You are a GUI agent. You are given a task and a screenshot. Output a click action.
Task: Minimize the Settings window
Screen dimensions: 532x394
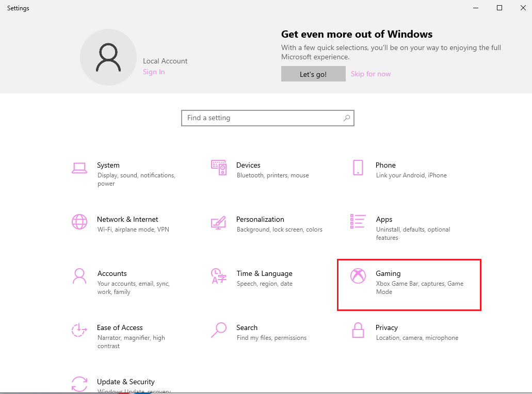(476, 8)
